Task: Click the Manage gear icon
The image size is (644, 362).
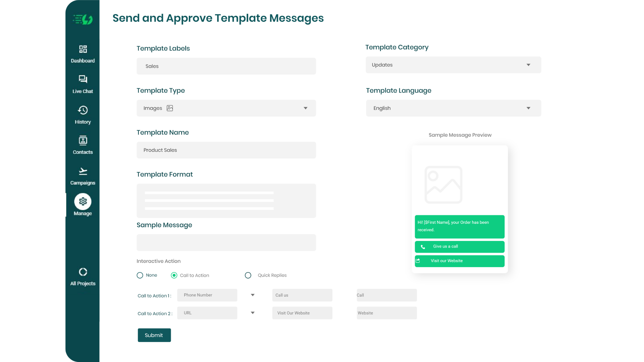Action: click(83, 201)
